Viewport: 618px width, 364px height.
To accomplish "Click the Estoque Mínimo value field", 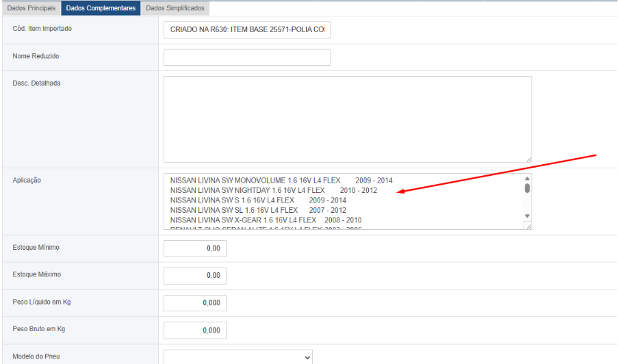I will 195,248.
